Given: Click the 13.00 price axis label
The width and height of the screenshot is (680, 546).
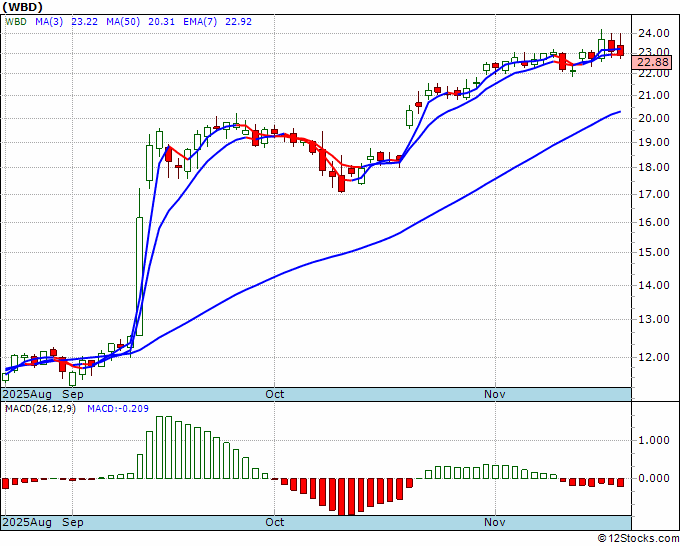Looking at the screenshot, I should (653, 319).
